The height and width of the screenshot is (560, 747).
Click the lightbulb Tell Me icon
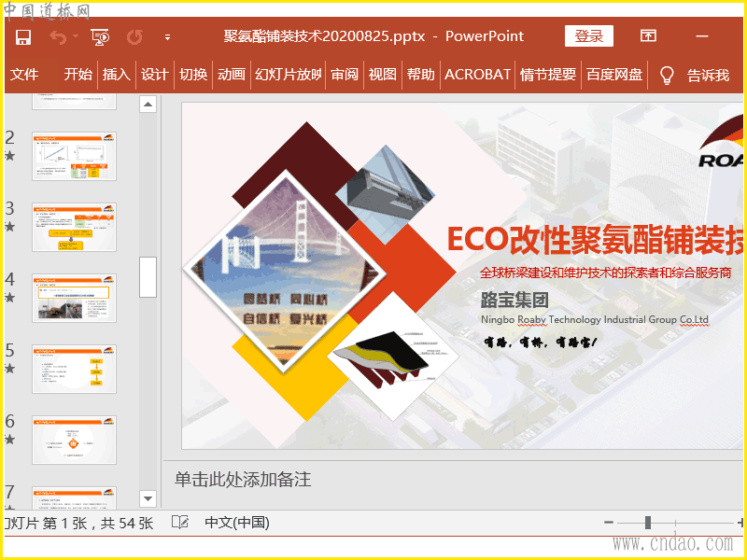(x=667, y=76)
